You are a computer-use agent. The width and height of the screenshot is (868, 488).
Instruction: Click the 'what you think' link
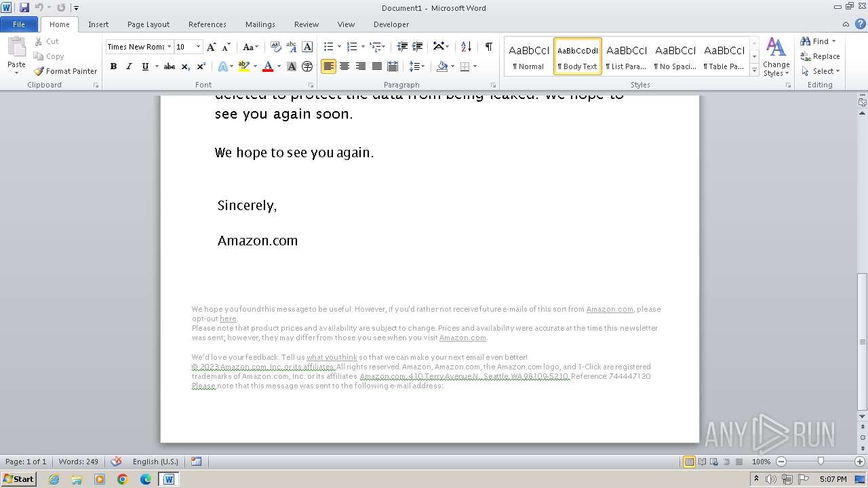tap(332, 357)
